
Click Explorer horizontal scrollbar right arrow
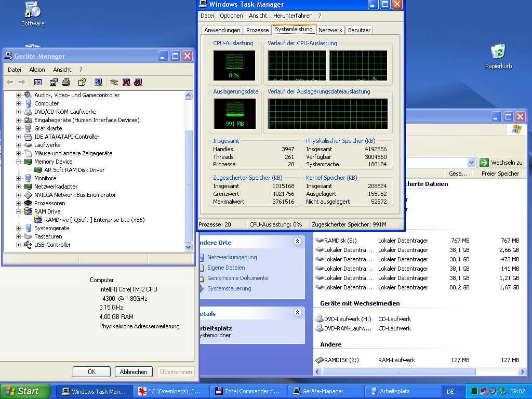(522, 372)
